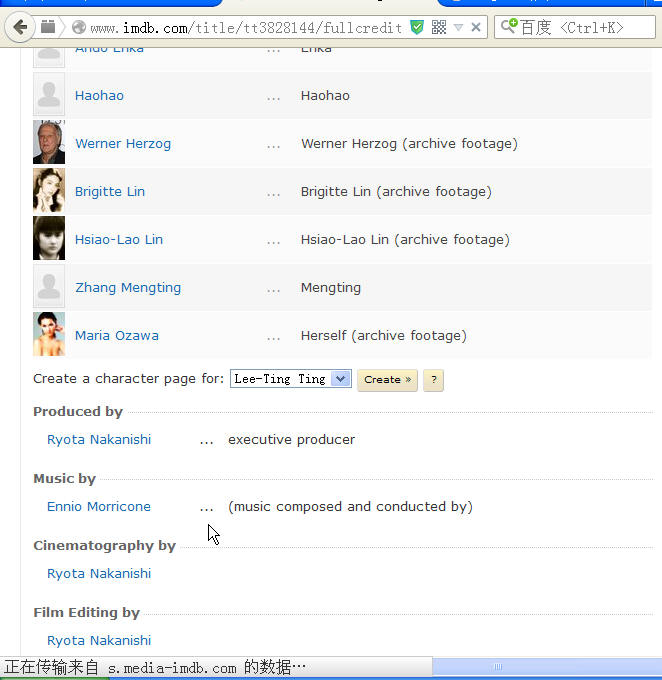
Task: Click the horizontal scrollbar thumb at bottom
Action: click(x=547, y=666)
